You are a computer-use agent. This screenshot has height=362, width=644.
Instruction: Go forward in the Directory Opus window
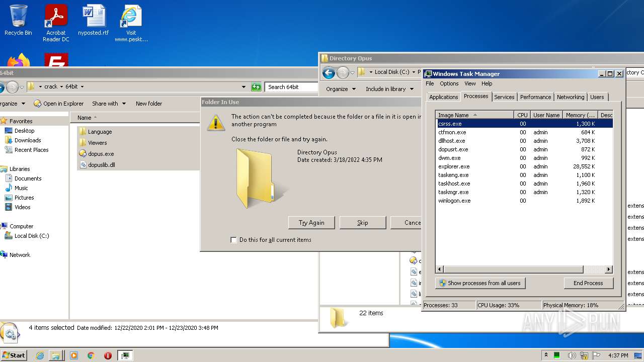343,73
